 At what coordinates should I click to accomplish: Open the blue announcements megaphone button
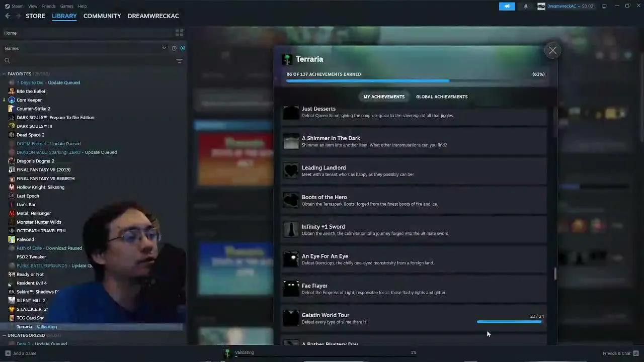[x=507, y=6]
